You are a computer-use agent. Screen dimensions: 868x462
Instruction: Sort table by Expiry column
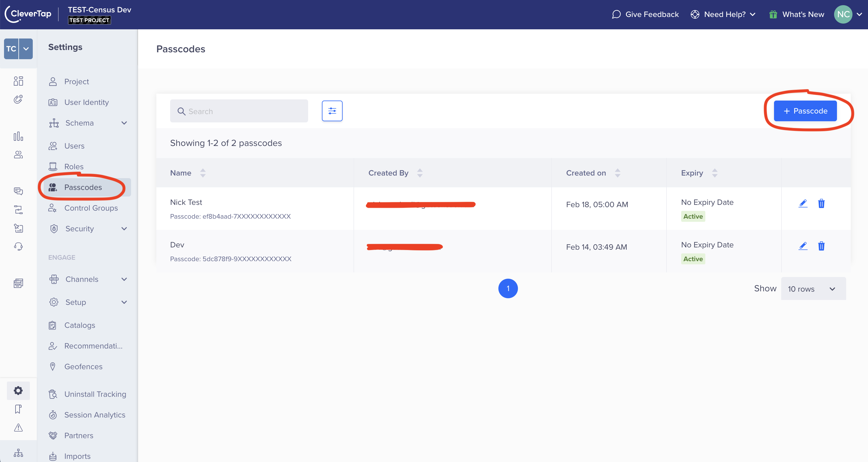click(x=714, y=173)
